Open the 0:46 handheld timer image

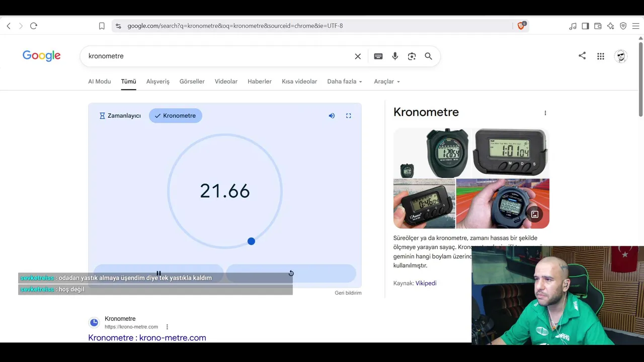click(424, 204)
